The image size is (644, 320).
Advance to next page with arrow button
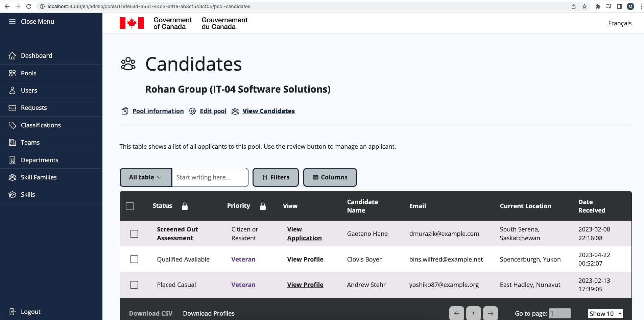491,313
